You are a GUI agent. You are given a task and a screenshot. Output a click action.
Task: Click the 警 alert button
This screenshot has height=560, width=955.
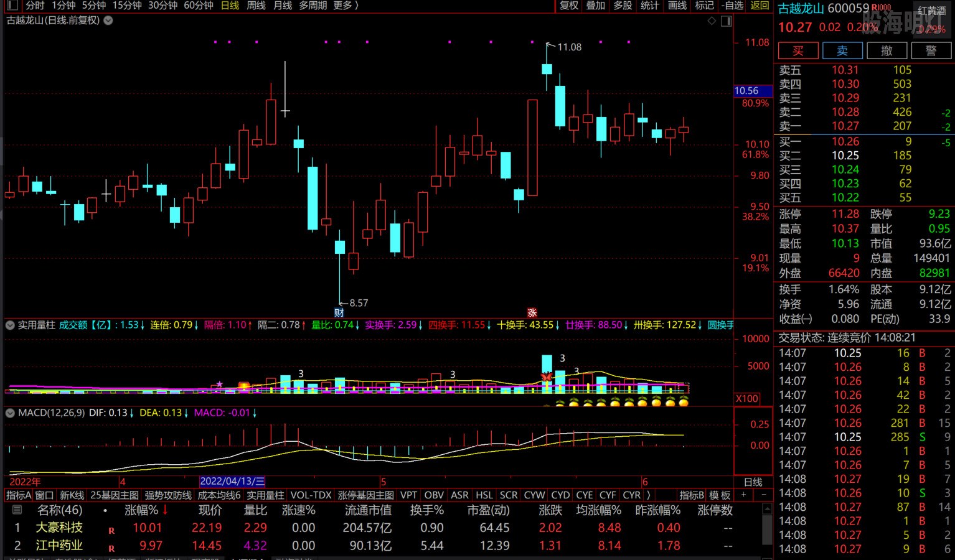[931, 50]
